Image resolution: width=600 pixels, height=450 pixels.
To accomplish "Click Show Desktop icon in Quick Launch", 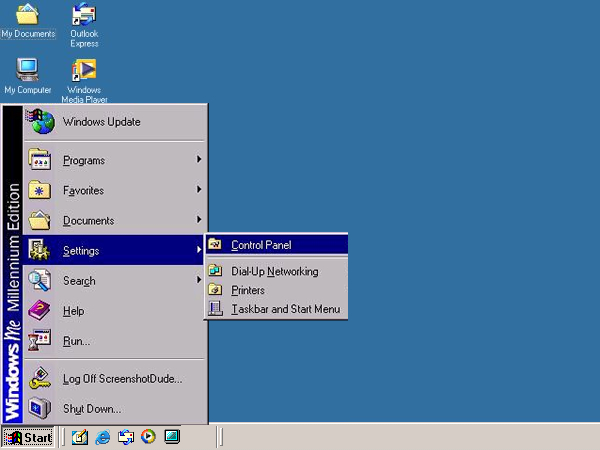I will pyautogui.click(x=172, y=437).
